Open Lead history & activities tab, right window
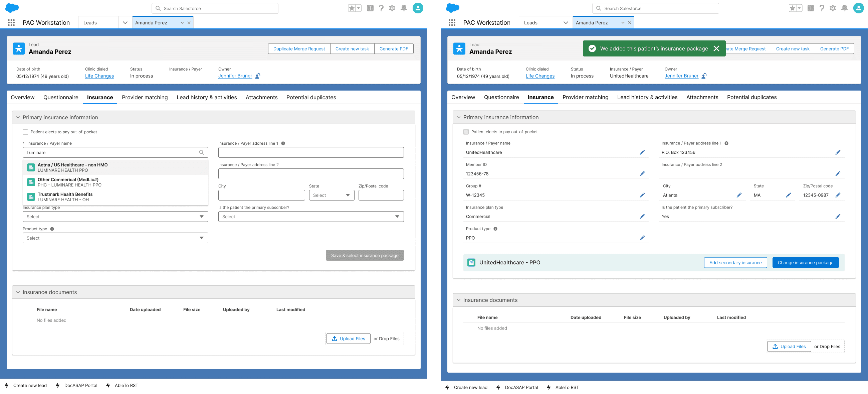This screenshot has width=868, height=394. (647, 98)
